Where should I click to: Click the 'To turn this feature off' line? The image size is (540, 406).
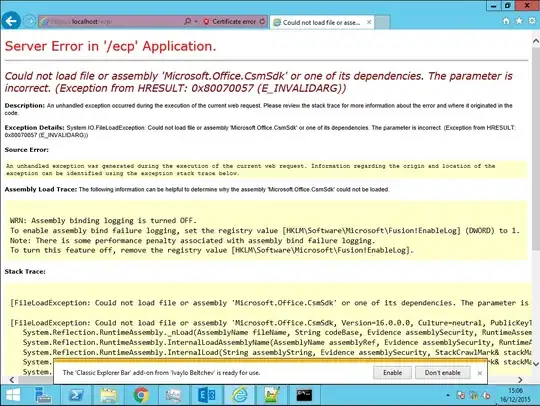point(211,250)
